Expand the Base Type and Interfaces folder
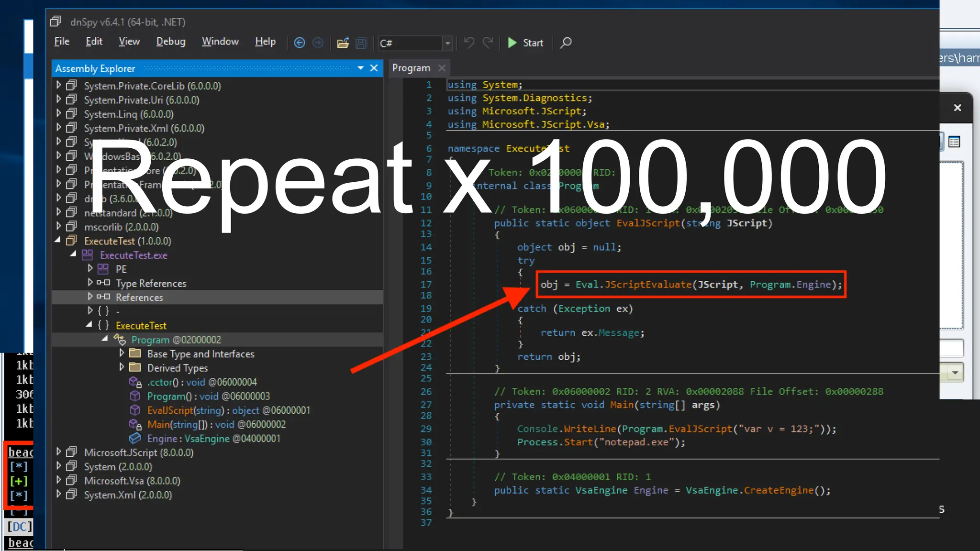Image resolution: width=980 pixels, height=551 pixels. [122, 353]
